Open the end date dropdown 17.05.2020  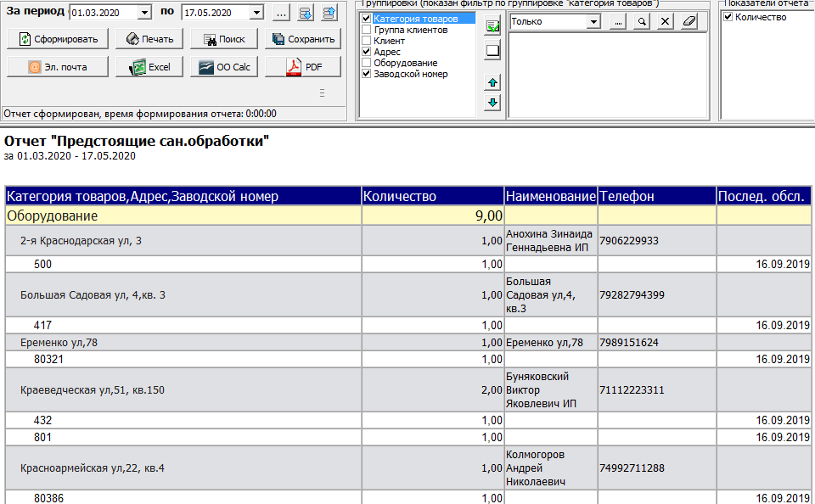tap(257, 13)
